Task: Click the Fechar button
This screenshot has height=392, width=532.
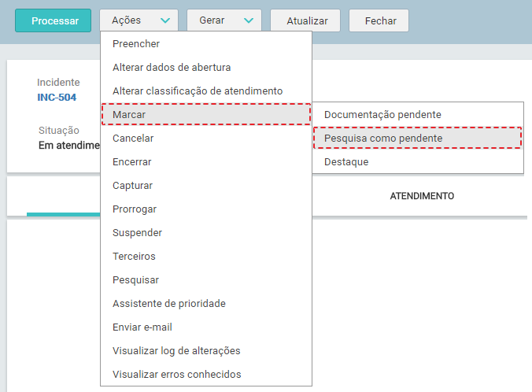Action: (x=379, y=20)
